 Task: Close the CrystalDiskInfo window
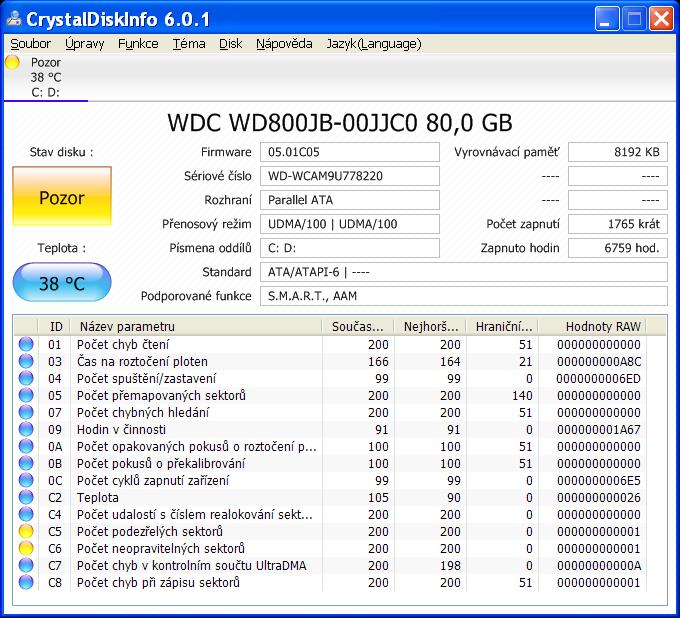[661, 19]
